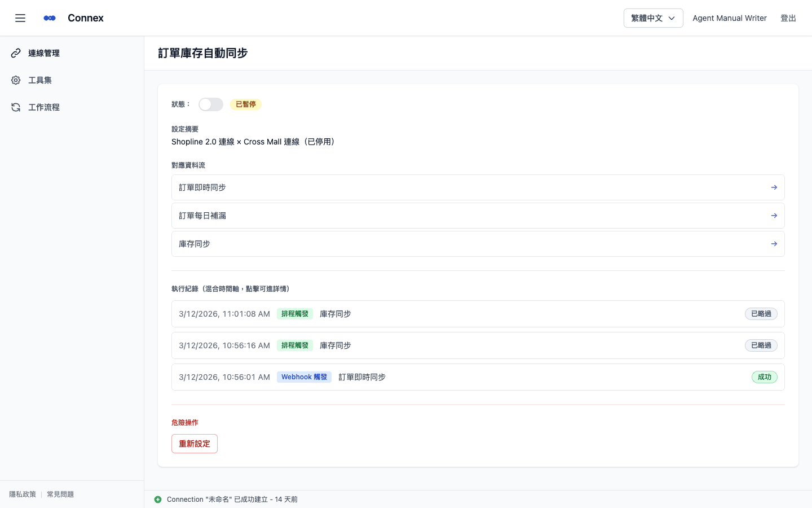
Task: Click the 已暫停 status badge
Action: click(x=246, y=104)
